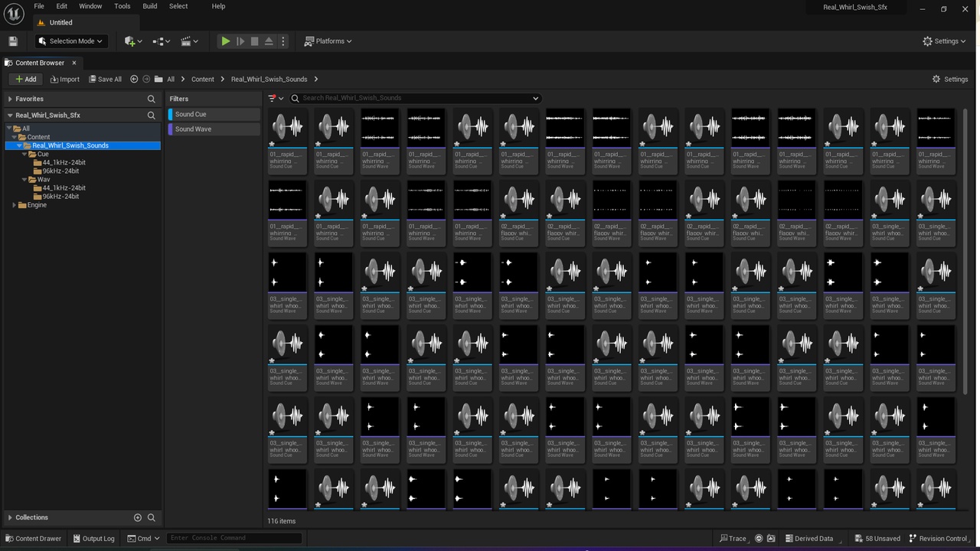Click the trace snapshot icon after the record circle
The image size is (980, 551).
click(771, 538)
